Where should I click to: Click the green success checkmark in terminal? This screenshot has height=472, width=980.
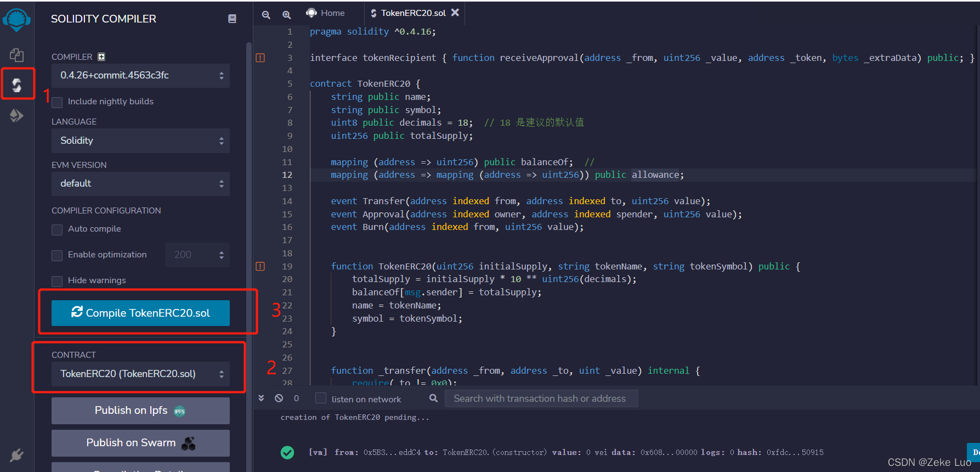[287, 452]
